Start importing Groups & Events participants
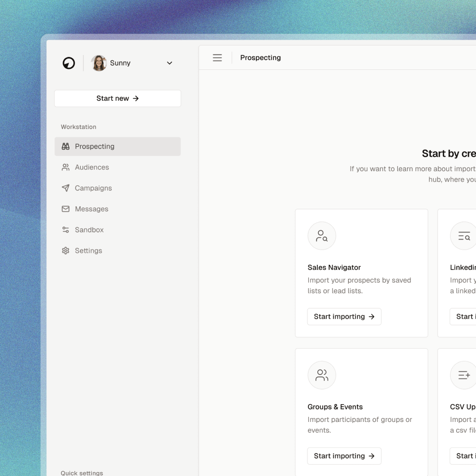Image resolution: width=476 pixels, height=476 pixels. point(344,456)
